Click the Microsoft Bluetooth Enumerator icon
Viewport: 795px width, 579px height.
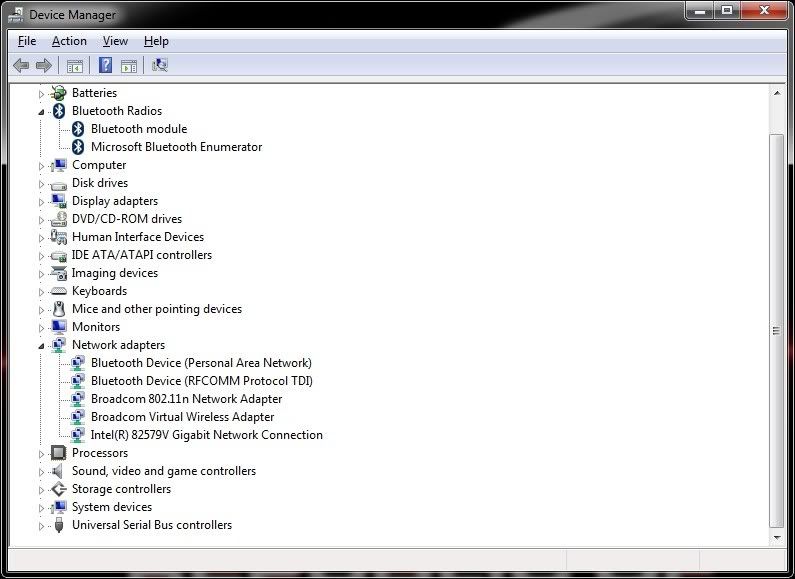[x=78, y=147]
